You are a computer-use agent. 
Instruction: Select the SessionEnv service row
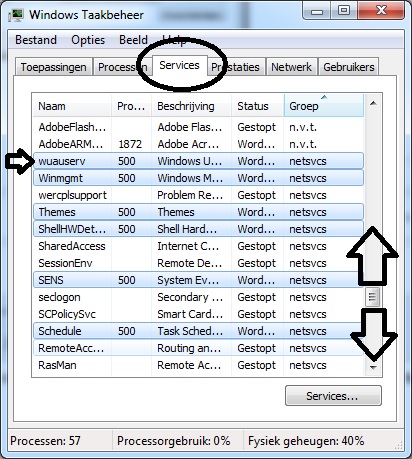(198, 263)
